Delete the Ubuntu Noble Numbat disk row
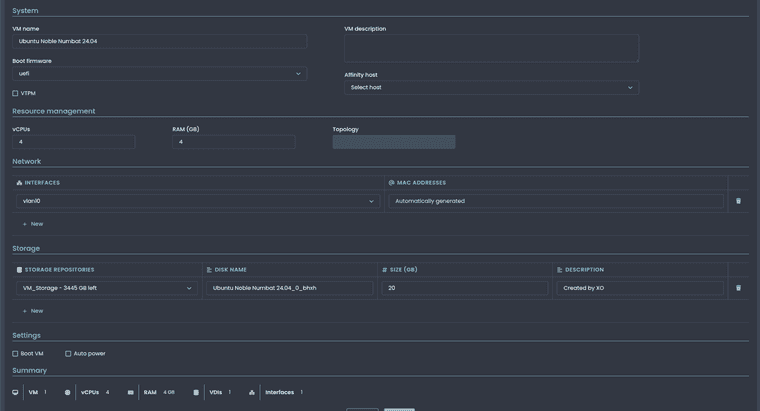This screenshot has height=411, width=760. pyautogui.click(x=738, y=288)
